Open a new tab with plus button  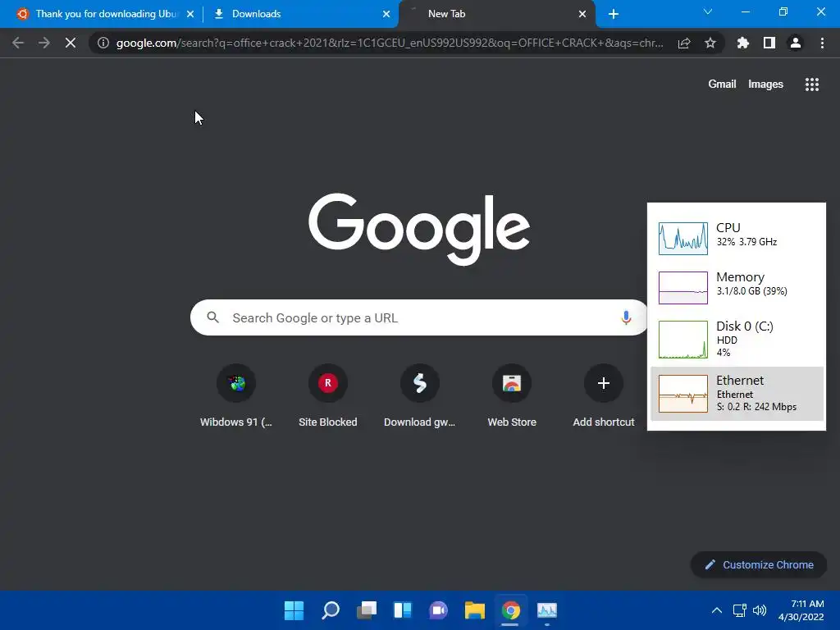point(614,14)
